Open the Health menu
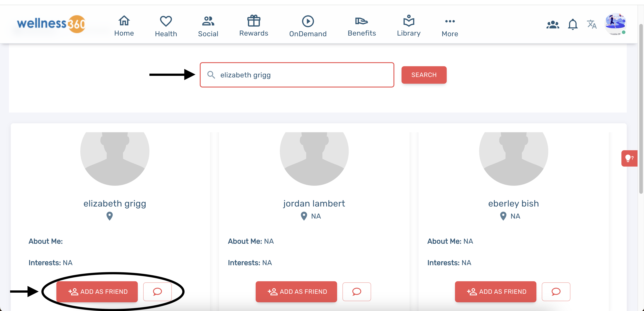 pyautogui.click(x=166, y=26)
